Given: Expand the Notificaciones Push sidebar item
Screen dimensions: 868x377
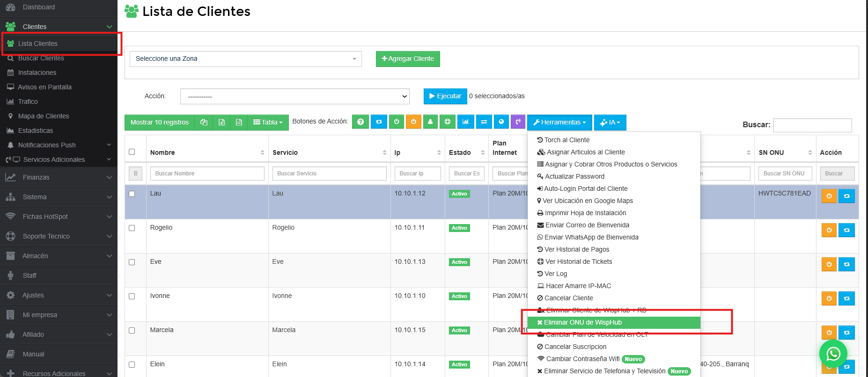Looking at the screenshot, I should pos(59,145).
